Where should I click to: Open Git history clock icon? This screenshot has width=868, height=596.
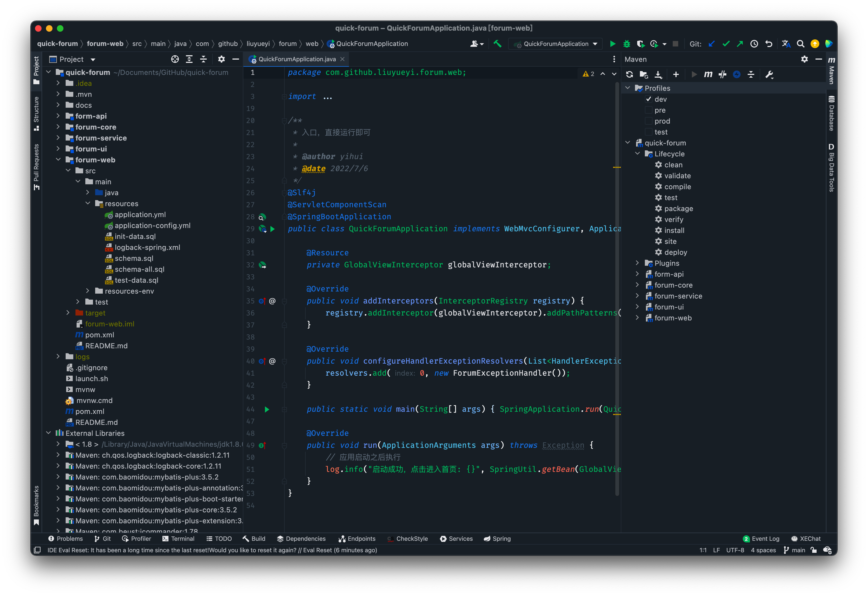pyautogui.click(x=754, y=44)
